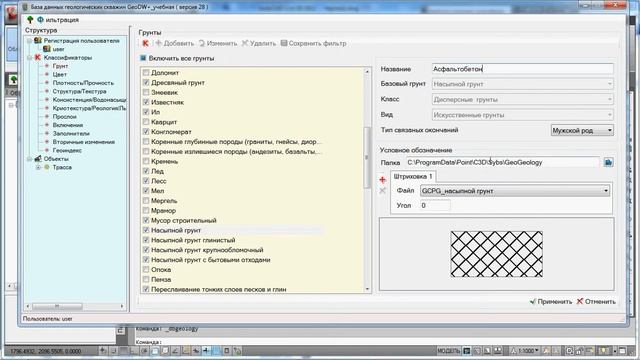640x360 pixels.
Task: Check the Змеевик checkbox
Action: coord(146,92)
